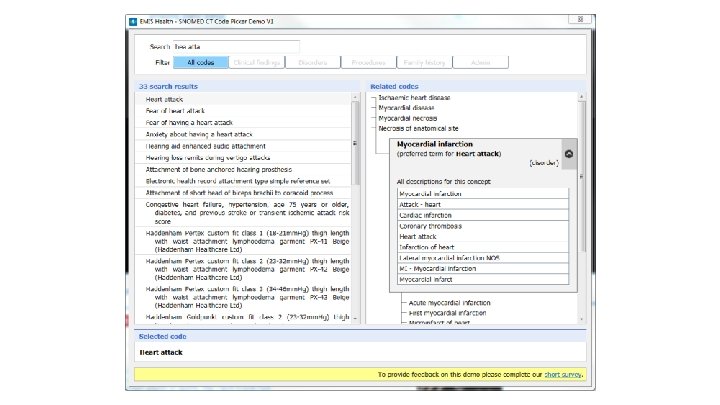This screenshot has width=720, height=405.
Task: Select the Disorders filter
Action: 313,62
